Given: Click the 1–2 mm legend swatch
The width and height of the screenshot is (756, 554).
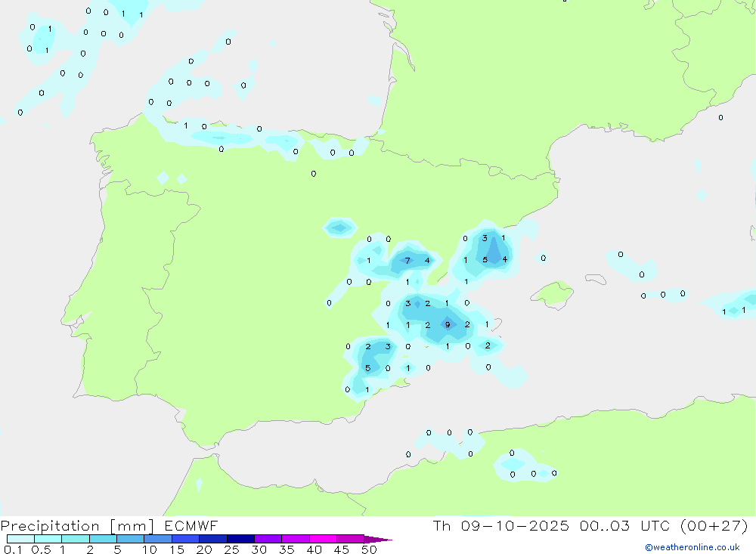Looking at the screenshot, I should (76, 539).
